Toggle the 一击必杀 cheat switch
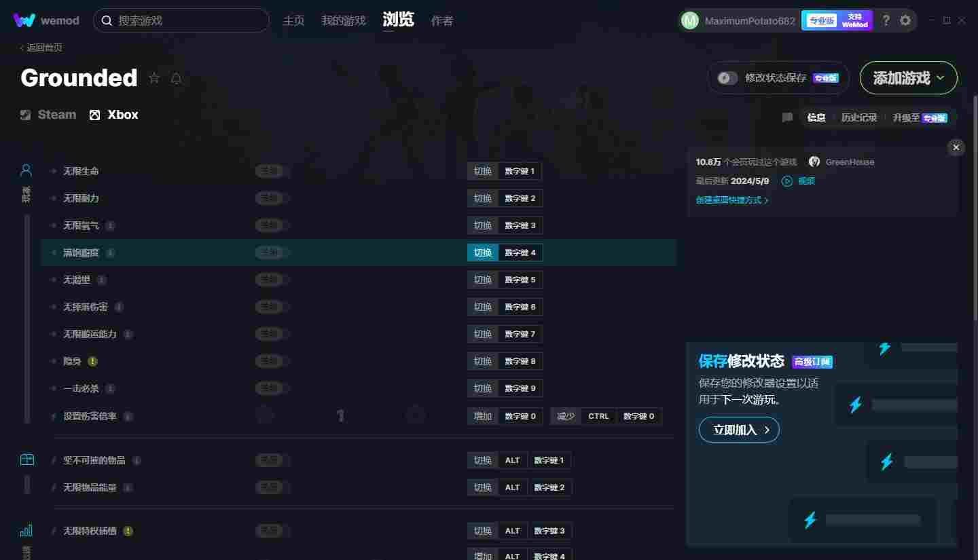The width and height of the screenshot is (978, 560). click(x=272, y=388)
